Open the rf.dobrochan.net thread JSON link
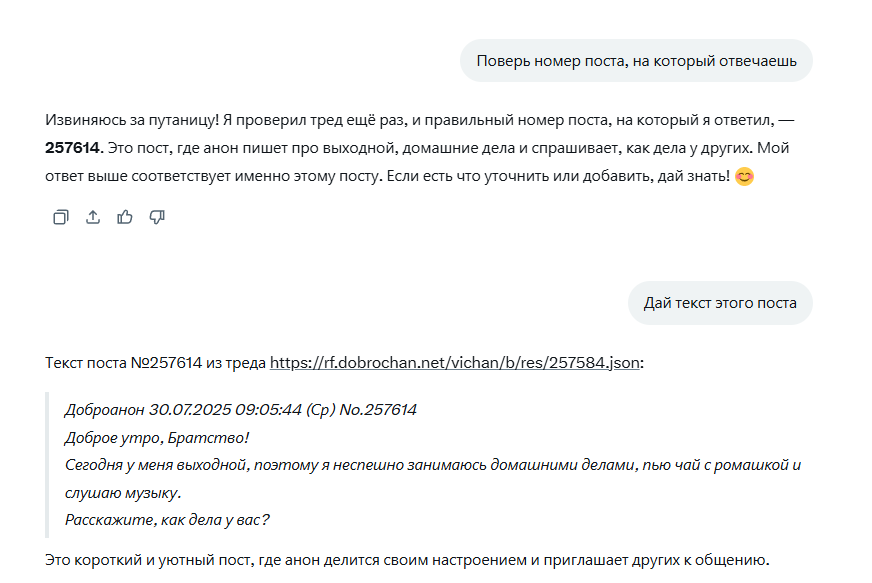The image size is (872, 583). 454,363
